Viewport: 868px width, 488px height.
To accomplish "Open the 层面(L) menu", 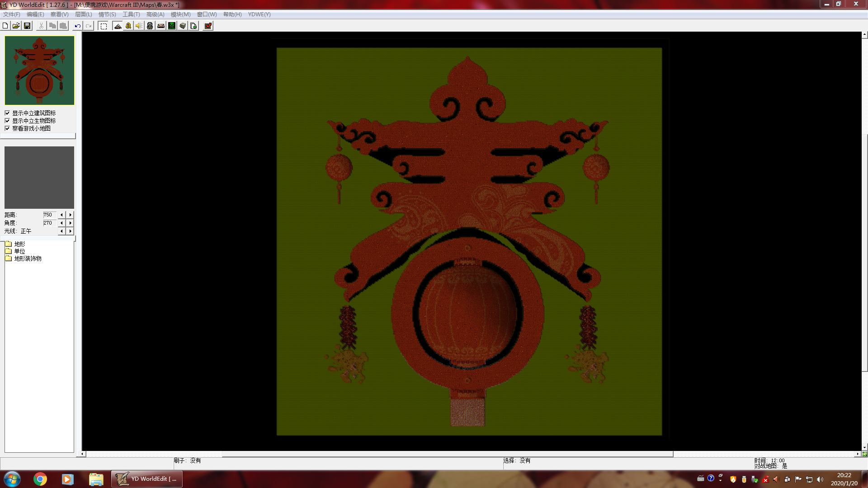I will (x=83, y=14).
